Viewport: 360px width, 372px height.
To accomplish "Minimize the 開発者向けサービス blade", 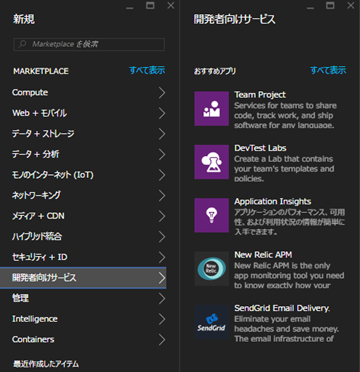I will (310, 7).
